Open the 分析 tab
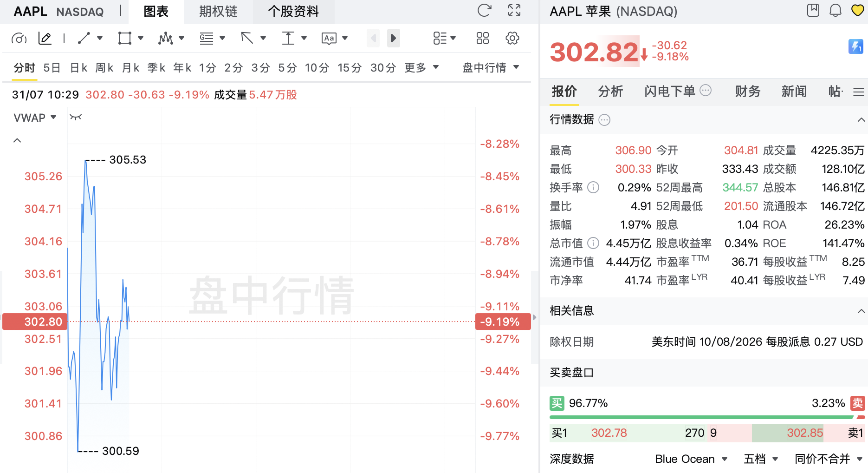This screenshot has width=868, height=473. 610,91
